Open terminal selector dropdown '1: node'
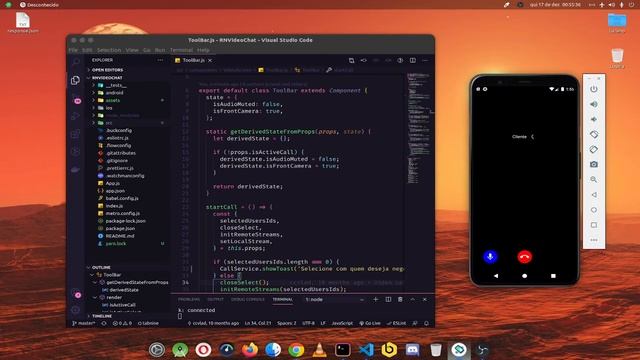Screen dimensions: 640x360 [x=335, y=299]
